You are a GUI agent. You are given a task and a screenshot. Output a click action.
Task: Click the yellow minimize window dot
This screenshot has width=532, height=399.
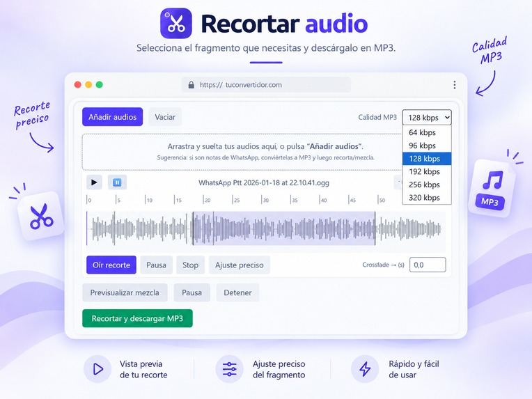(x=88, y=85)
